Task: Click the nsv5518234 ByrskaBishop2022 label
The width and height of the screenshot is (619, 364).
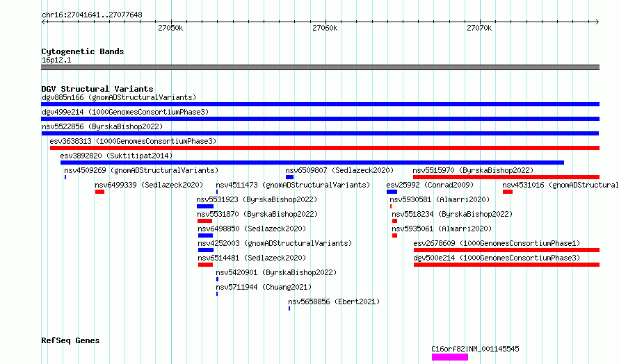Action: [x=452, y=214]
